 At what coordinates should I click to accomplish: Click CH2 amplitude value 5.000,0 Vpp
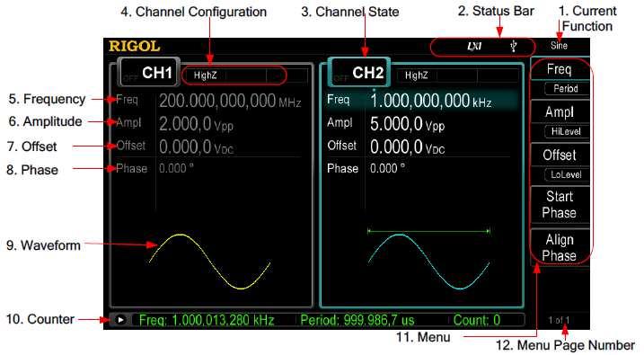coord(407,124)
